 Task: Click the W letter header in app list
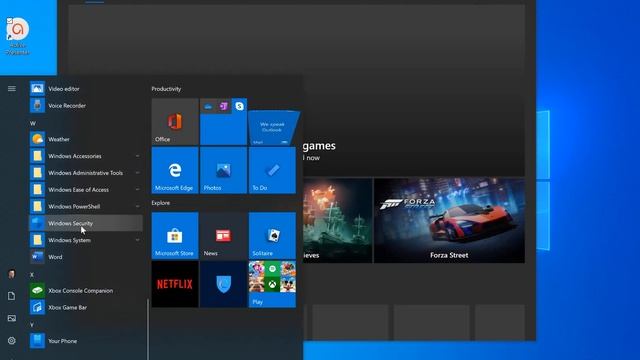tap(33, 123)
